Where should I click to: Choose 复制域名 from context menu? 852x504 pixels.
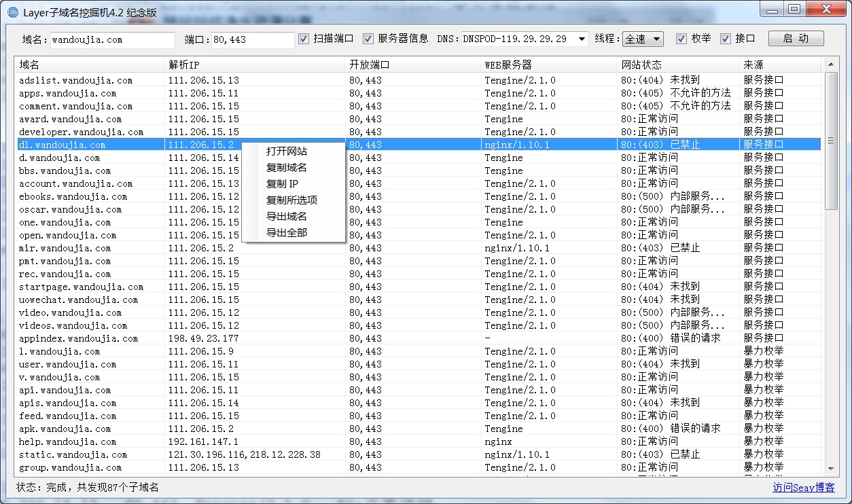(x=294, y=168)
